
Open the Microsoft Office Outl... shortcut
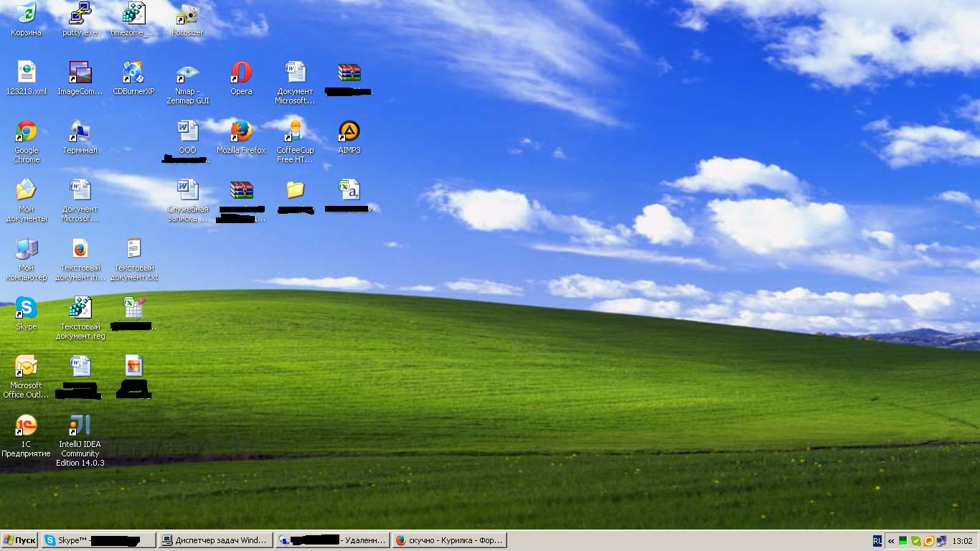(26, 366)
